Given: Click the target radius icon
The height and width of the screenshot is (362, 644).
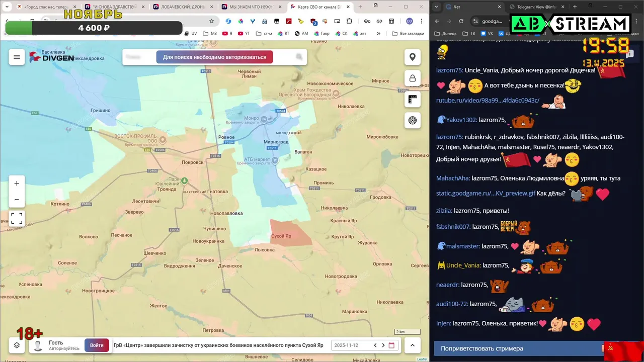Looking at the screenshot, I should pos(413,121).
